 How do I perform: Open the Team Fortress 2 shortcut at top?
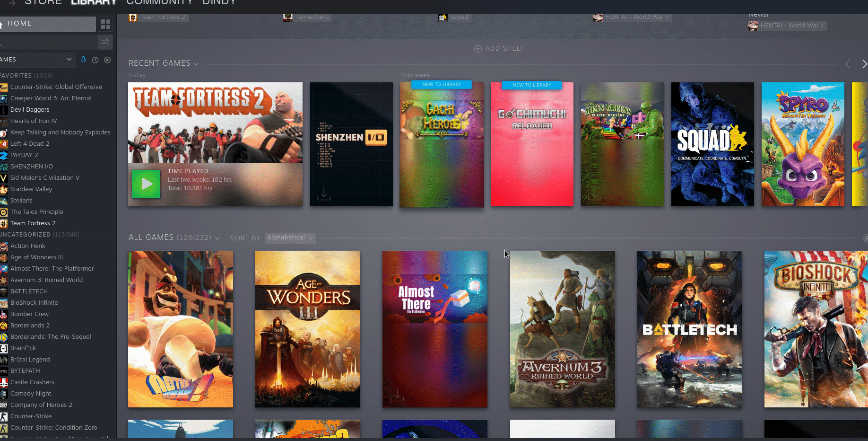(158, 18)
